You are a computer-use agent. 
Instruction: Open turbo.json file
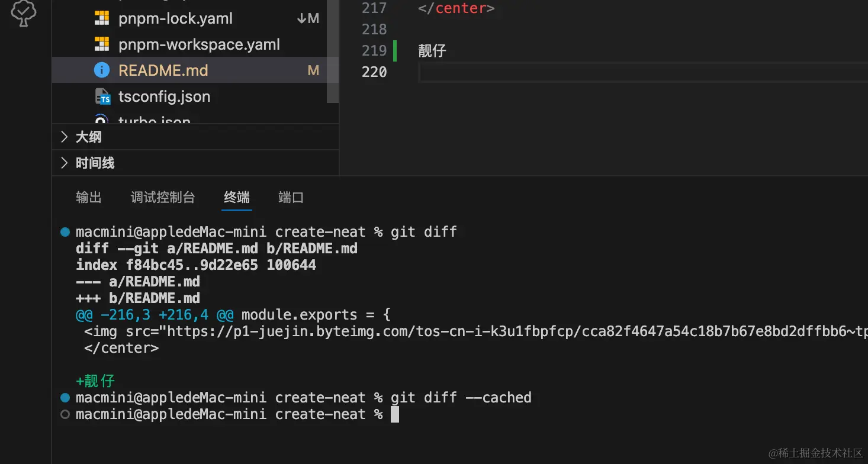(x=154, y=120)
